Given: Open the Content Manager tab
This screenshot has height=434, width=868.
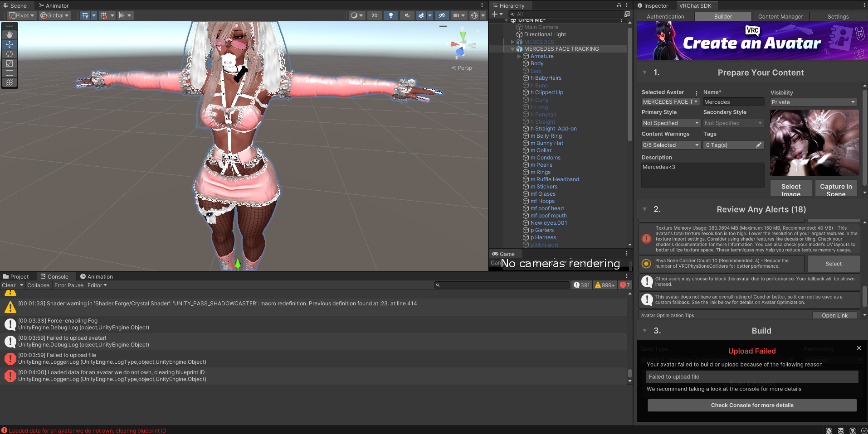Looking at the screenshot, I should click(780, 16).
